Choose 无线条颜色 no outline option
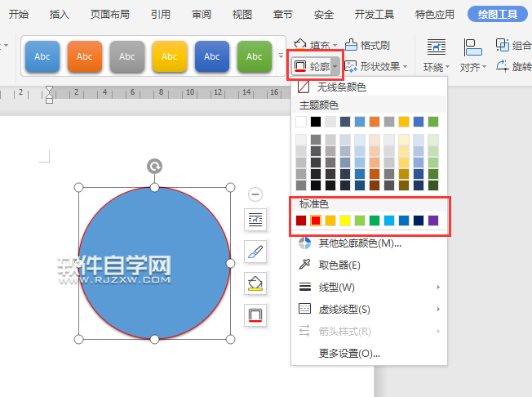Viewport: 532px width, 397px height. 343,87
